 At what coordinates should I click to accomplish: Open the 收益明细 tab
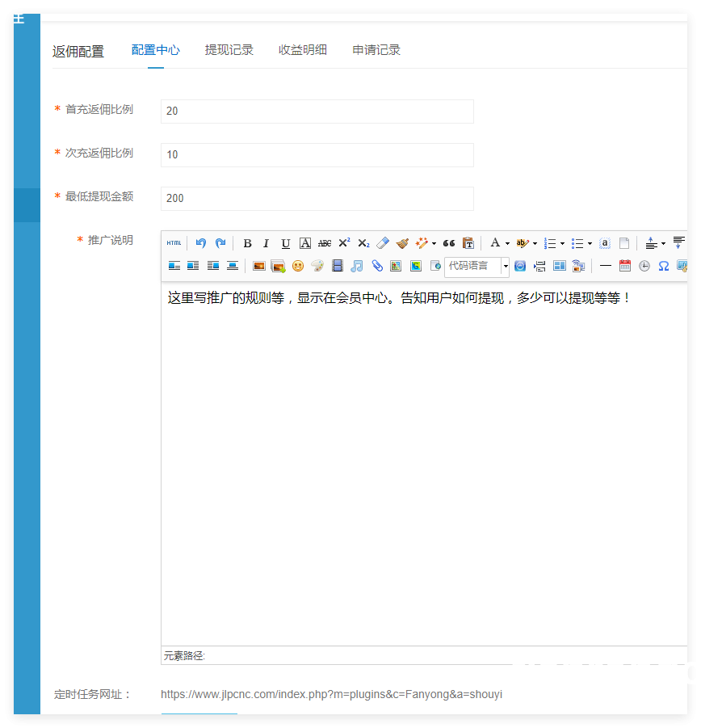[x=303, y=50]
